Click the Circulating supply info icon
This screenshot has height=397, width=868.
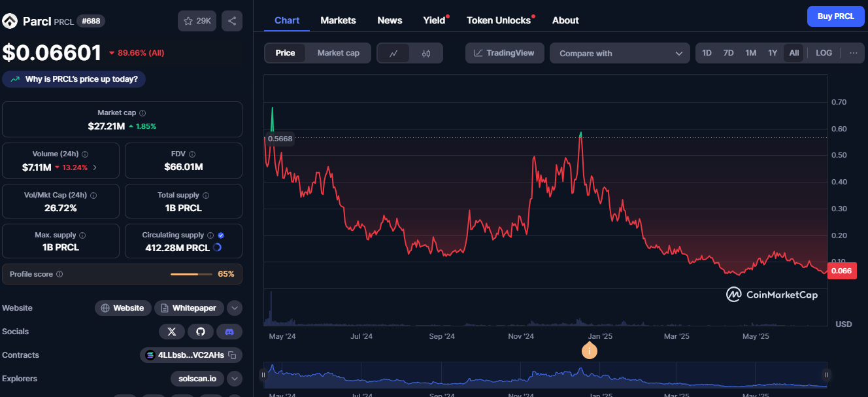[210, 235]
